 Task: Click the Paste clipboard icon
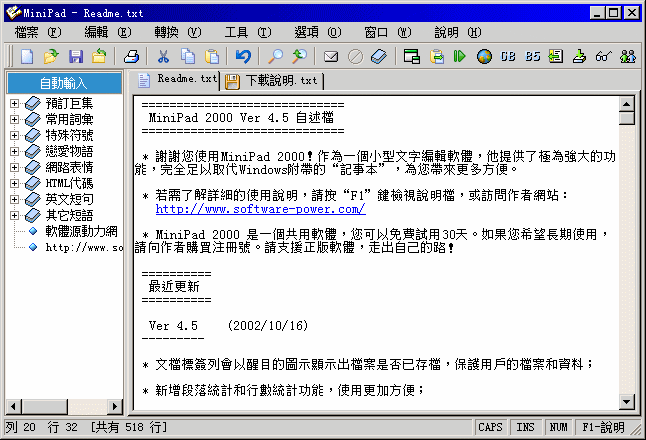coord(212,56)
